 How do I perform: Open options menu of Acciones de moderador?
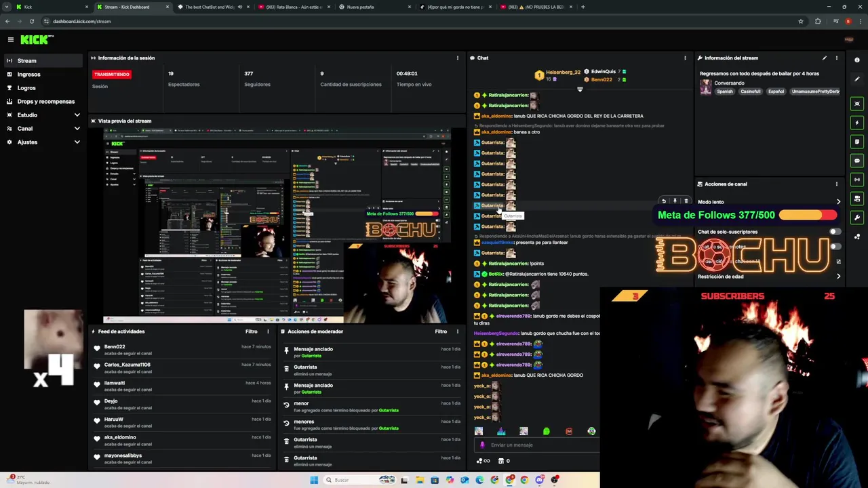[457, 331]
